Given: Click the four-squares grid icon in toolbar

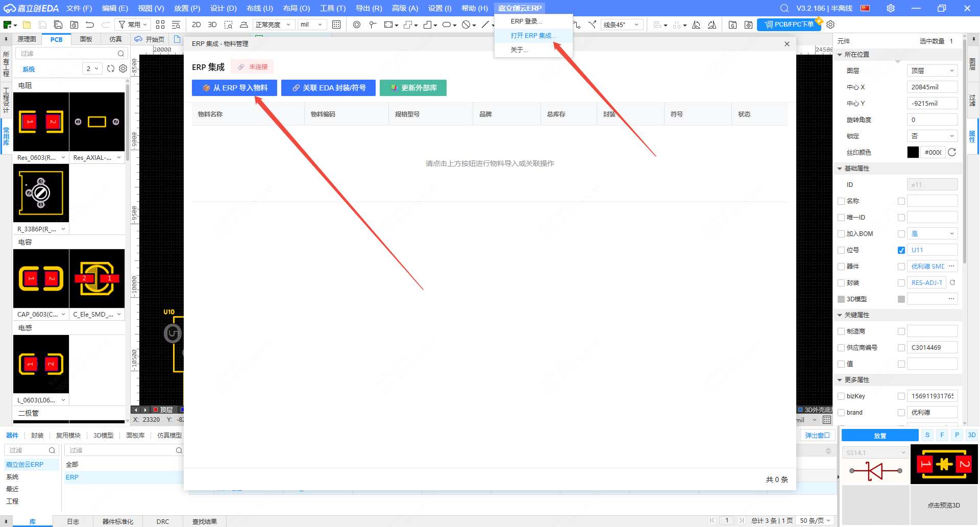Looking at the screenshot, I should (160, 25).
